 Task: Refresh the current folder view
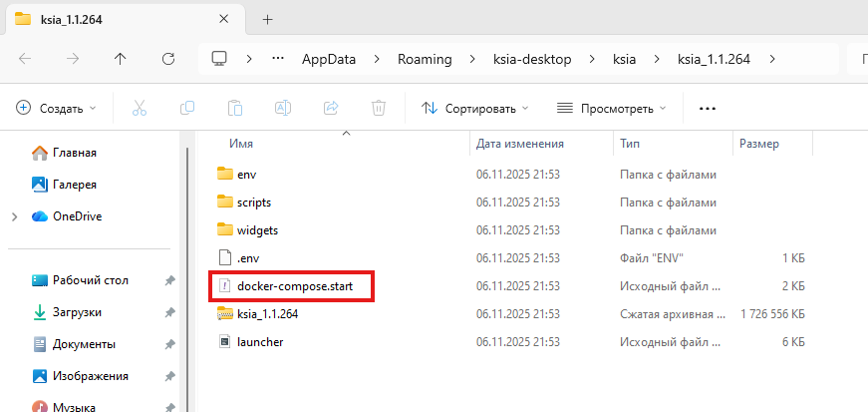tap(168, 59)
